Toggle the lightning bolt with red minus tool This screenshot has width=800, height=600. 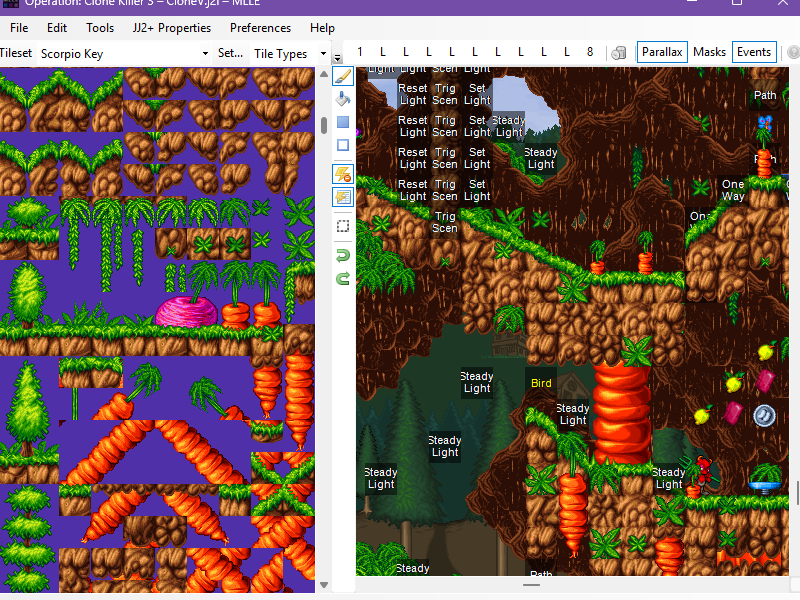(x=343, y=174)
